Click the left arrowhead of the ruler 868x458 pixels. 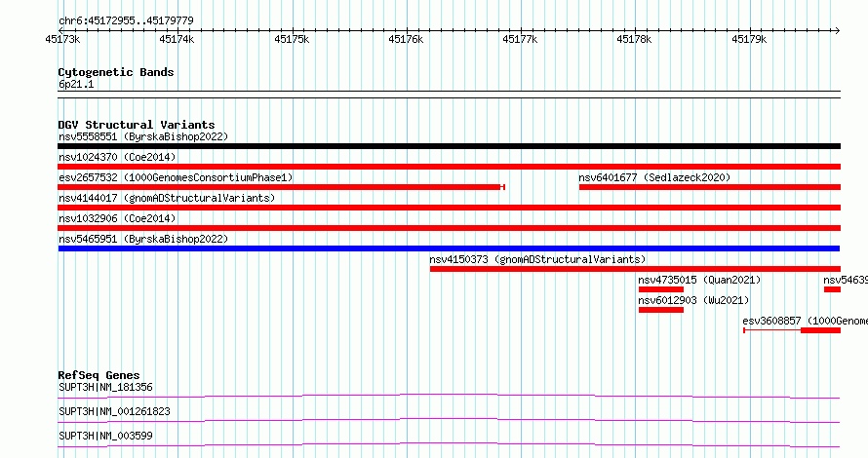point(60,30)
